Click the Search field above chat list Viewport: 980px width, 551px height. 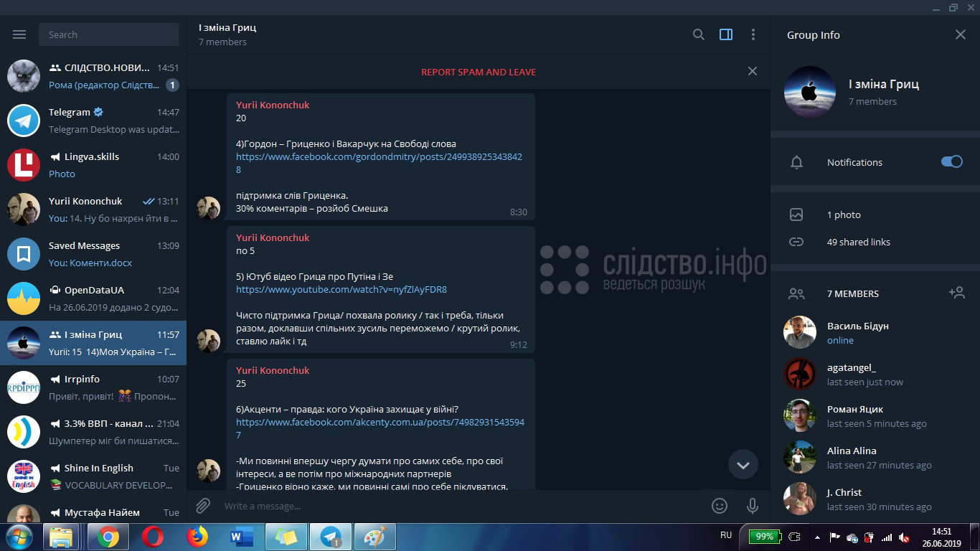[109, 34]
